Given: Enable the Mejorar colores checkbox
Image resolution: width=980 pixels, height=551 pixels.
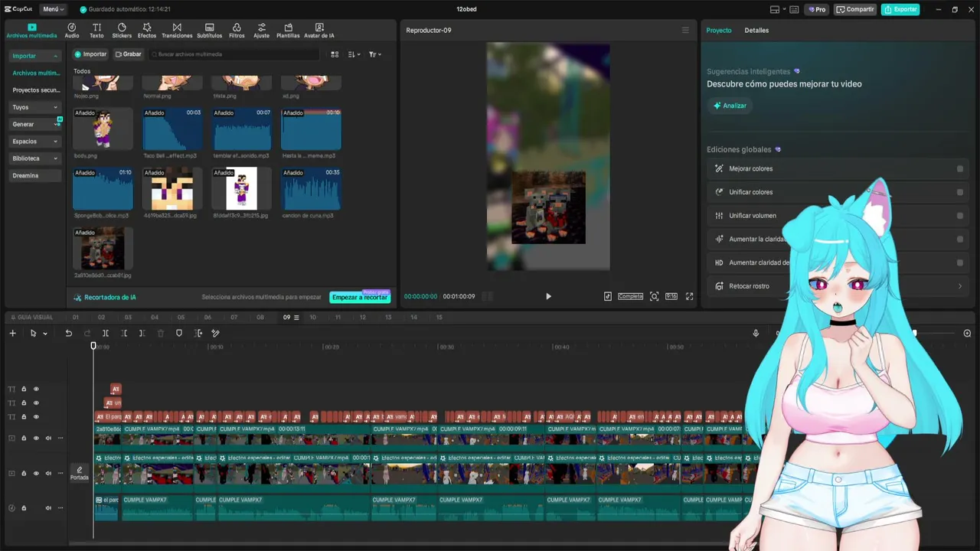Looking at the screenshot, I should tap(960, 168).
